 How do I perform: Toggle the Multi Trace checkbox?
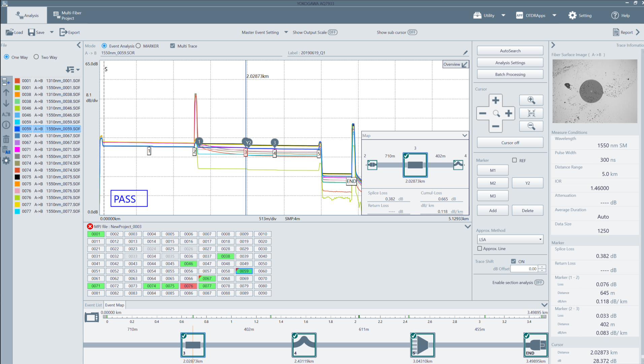point(172,46)
